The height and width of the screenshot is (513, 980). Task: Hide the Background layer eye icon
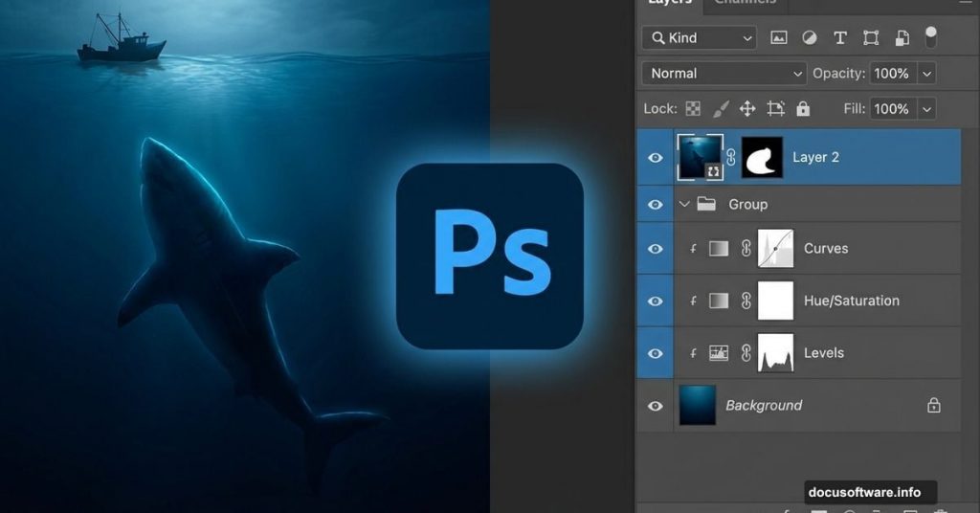(x=655, y=406)
